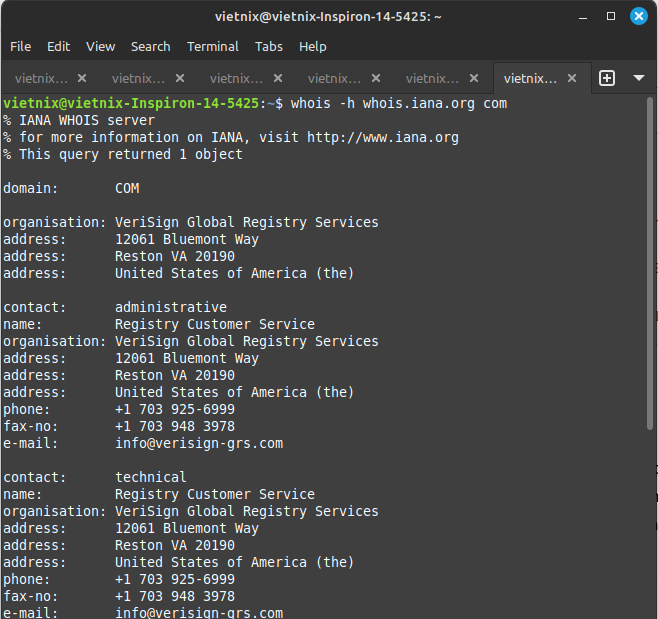Expand the tab list dropdown arrow

coord(639,78)
